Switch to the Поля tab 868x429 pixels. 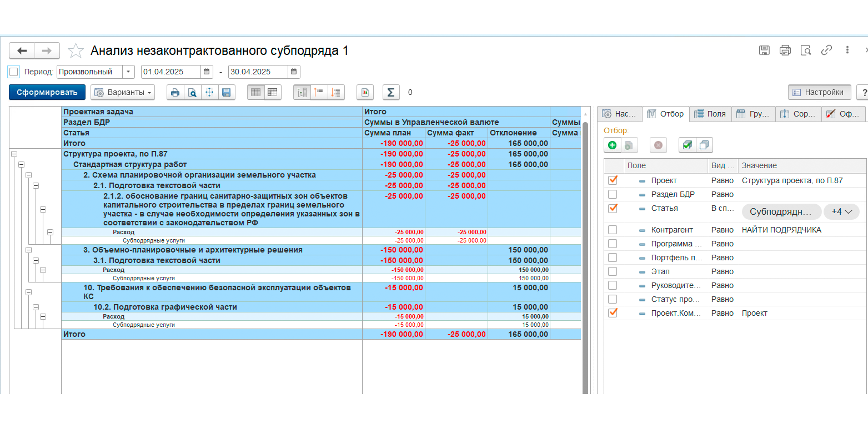point(710,114)
